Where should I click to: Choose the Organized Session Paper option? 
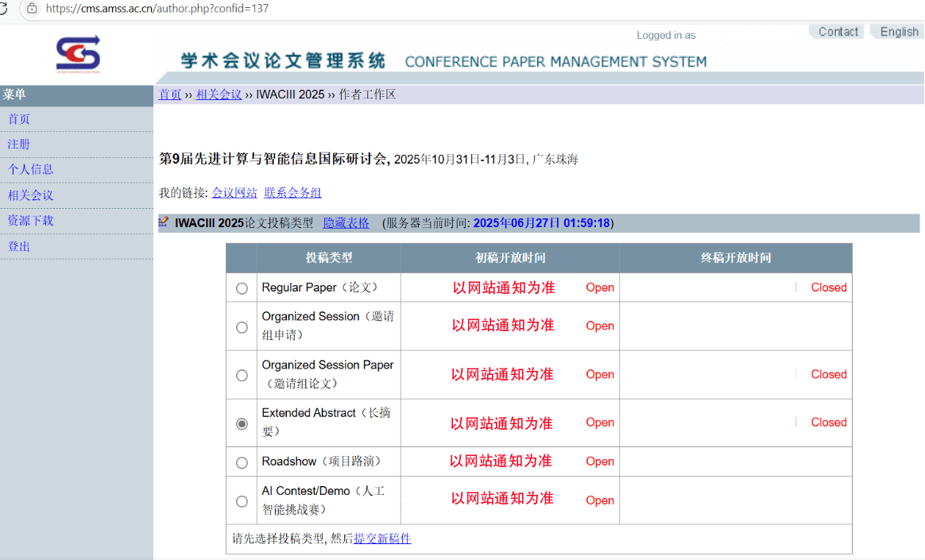(242, 375)
